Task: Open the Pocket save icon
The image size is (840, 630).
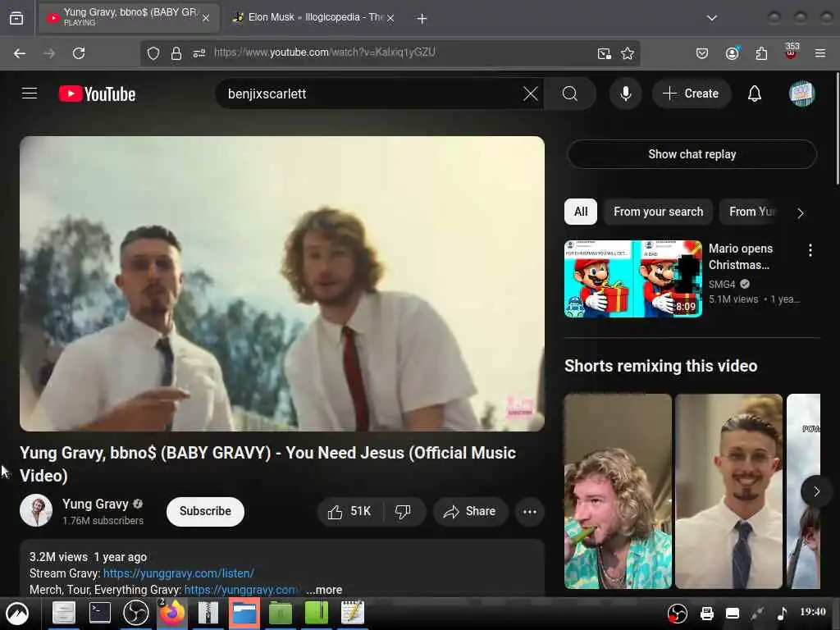Action: [x=702, y=53]
